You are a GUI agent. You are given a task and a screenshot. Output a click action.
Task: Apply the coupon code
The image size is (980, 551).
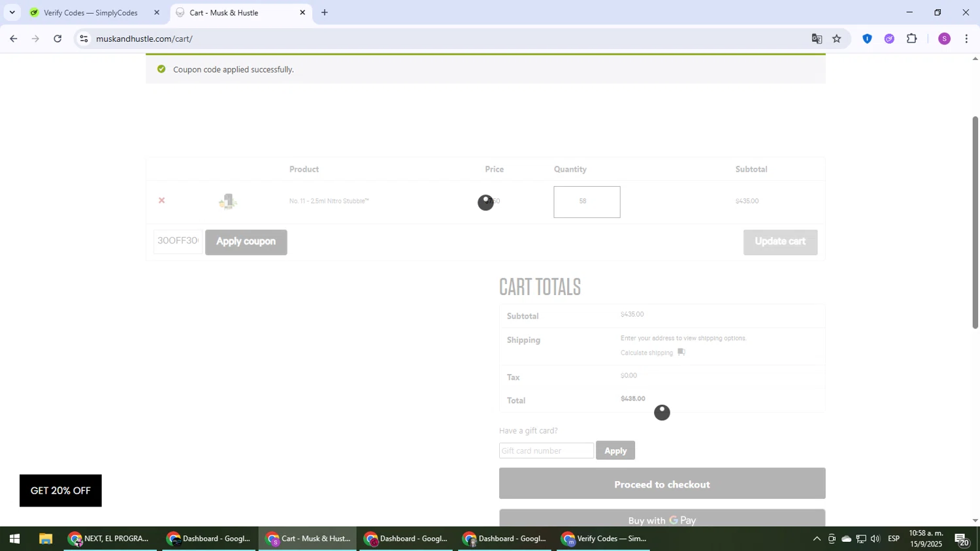(x=246, y=242)
